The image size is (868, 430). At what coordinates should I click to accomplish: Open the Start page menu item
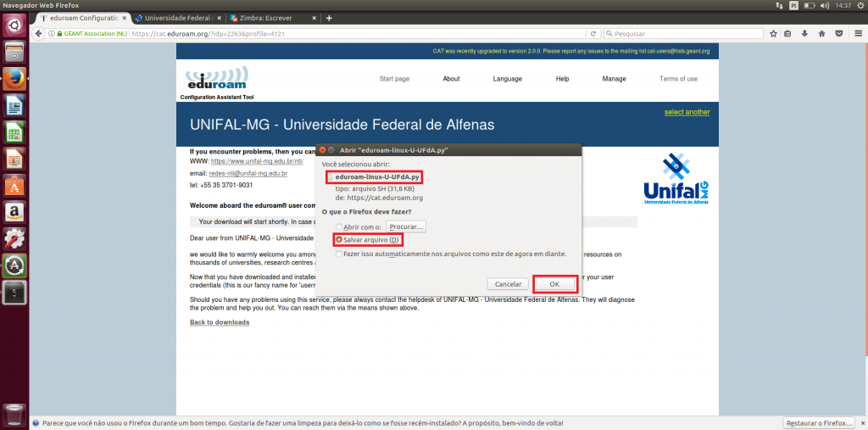click(x=395, y=79)
